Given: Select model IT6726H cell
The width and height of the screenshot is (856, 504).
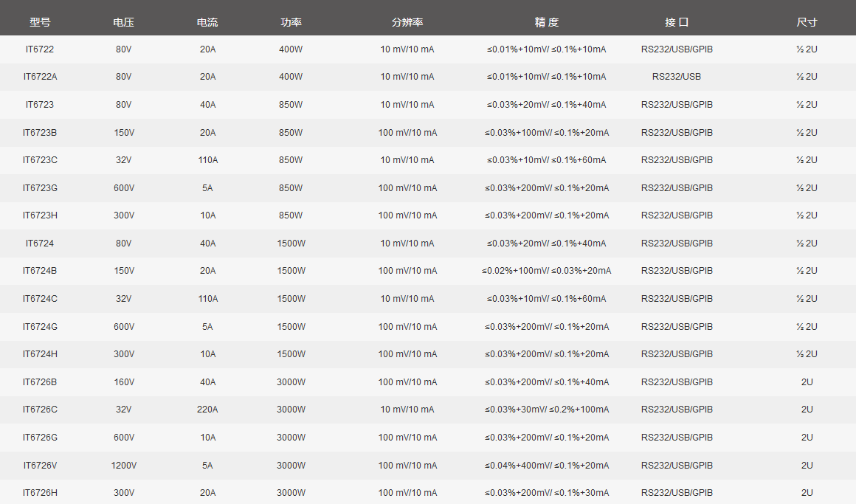Looking at the screenshot, I should coord(40,492).
